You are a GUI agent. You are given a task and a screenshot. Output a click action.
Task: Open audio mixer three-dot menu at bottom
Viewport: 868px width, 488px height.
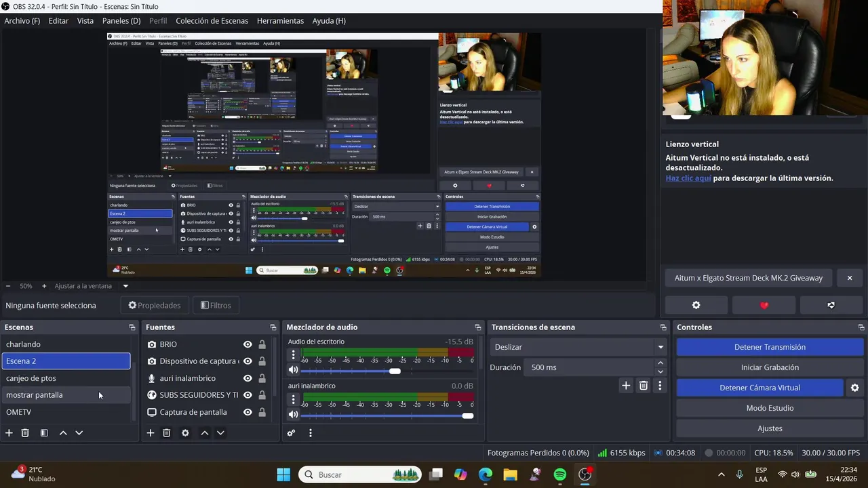point(311,433)
